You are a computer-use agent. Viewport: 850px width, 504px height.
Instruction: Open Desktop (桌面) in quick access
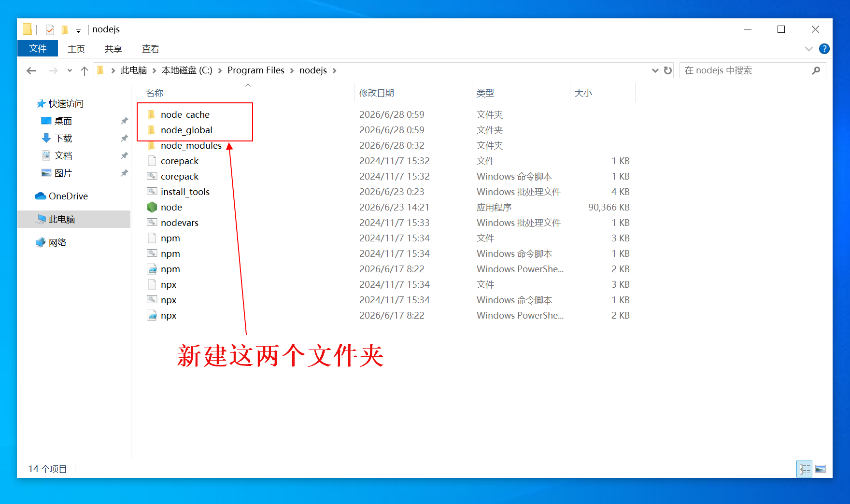pyautogui.click(x=63, y=121)
